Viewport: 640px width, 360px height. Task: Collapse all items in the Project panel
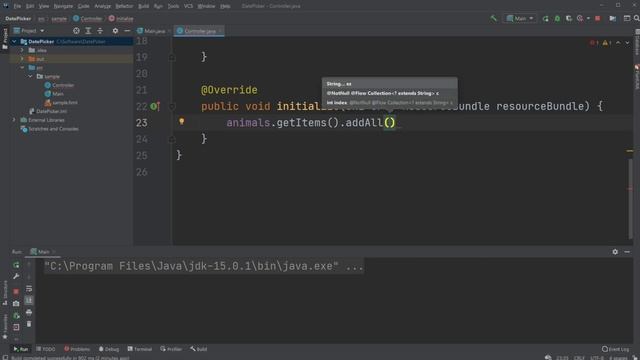coord(100,31)
